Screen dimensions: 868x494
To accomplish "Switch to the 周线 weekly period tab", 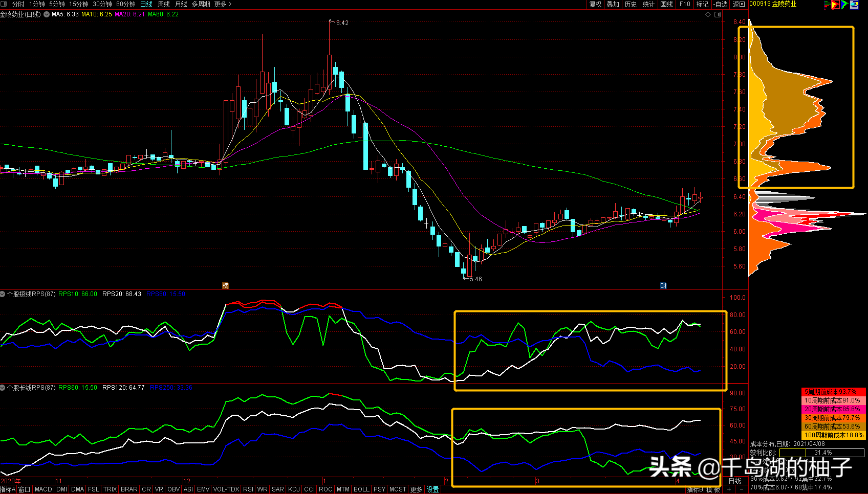I will (x=164, y=4).
